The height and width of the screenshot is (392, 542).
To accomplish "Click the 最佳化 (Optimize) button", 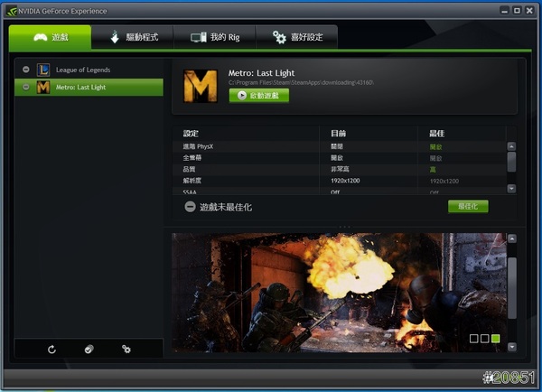I will (x=468, y=206).
